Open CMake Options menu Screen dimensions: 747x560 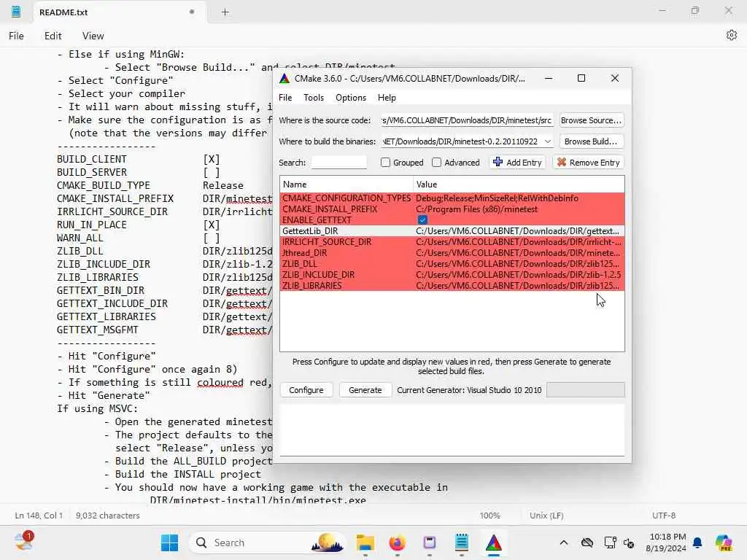[351, 98]
